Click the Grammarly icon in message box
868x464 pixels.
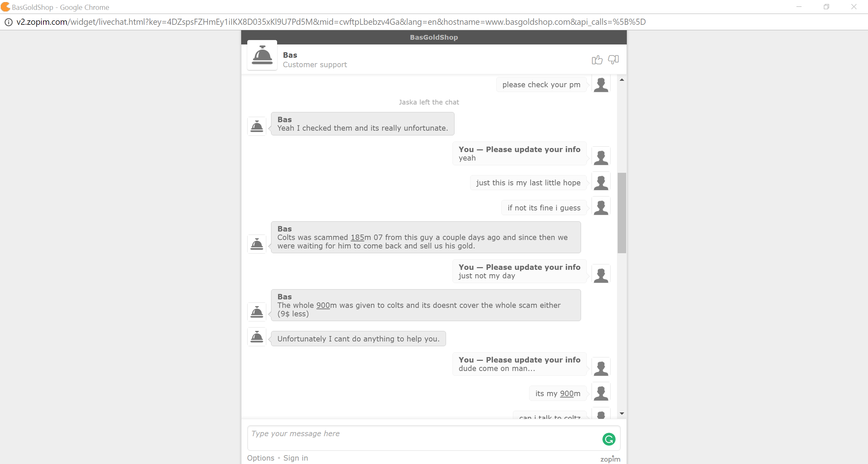click(x=609, y=439)
